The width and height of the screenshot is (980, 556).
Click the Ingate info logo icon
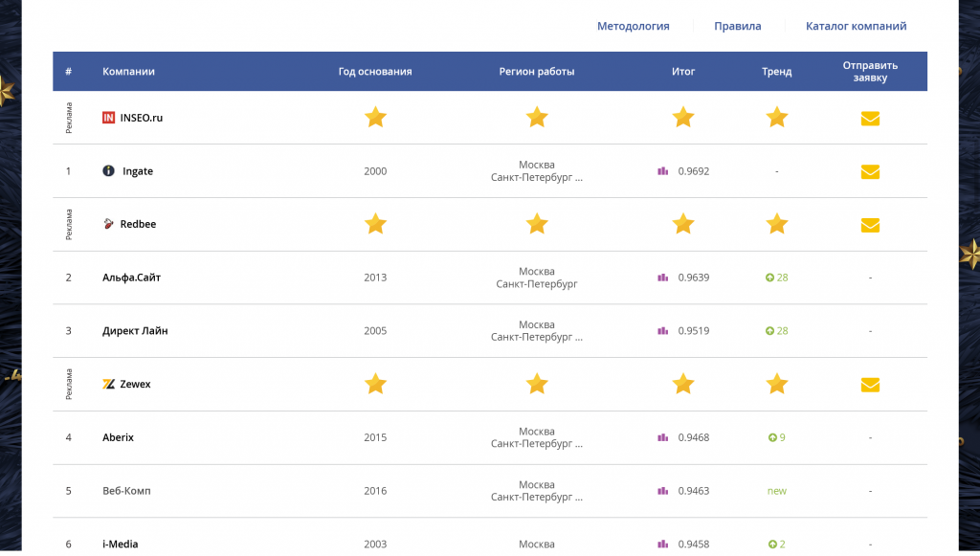click(109, 170)
